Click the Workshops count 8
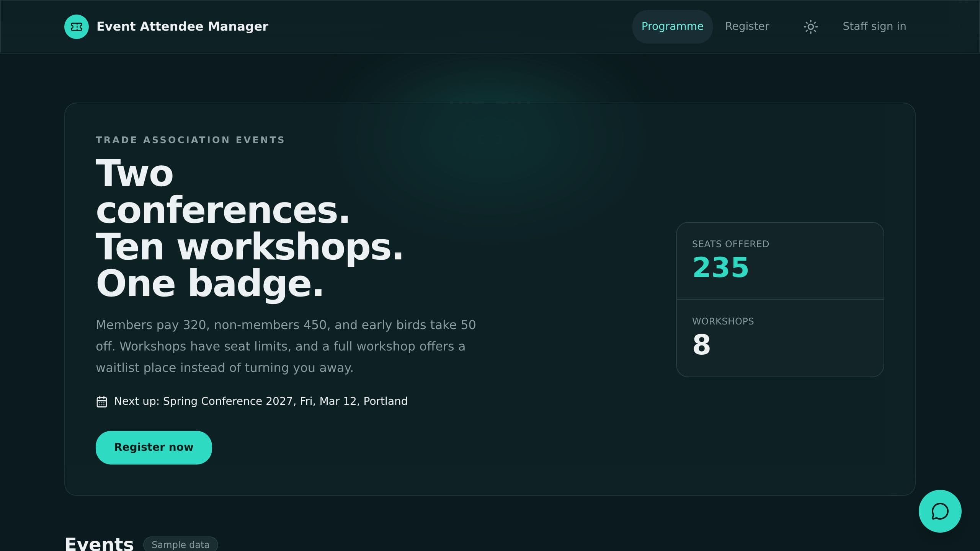Screen dimensions: 980x551 (x=701, y=345)
